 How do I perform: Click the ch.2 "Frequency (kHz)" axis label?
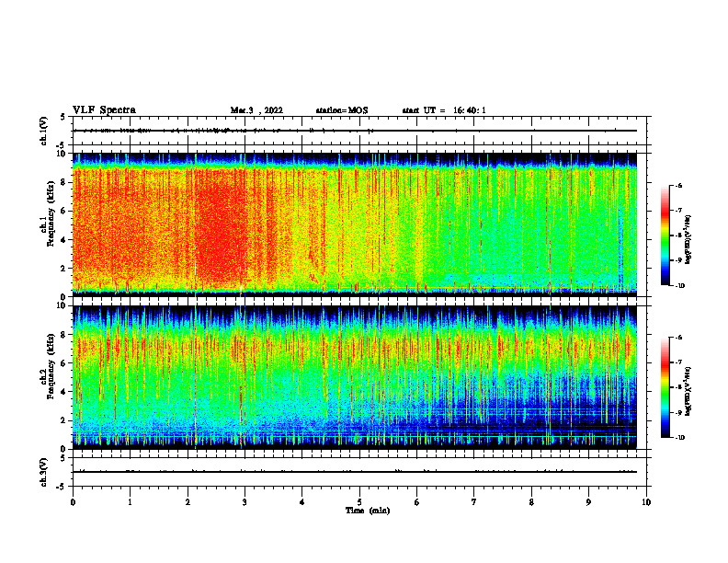click(x=51, y=366)
